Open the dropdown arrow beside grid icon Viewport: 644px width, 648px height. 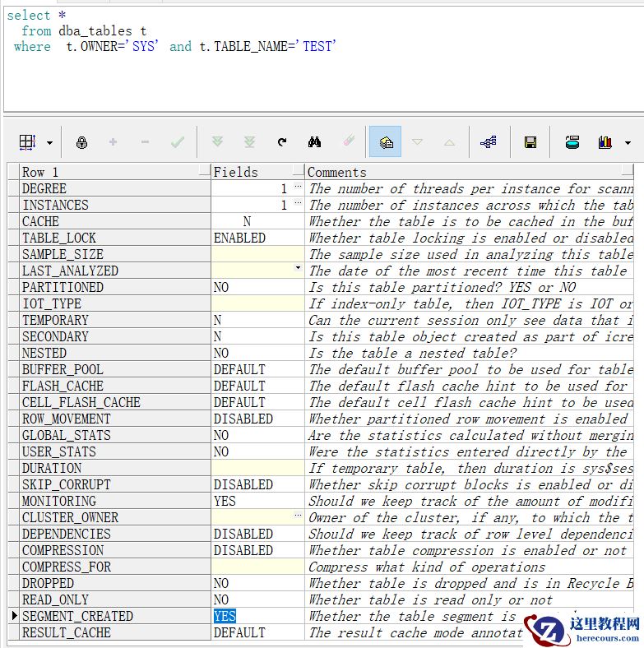click(49, 143)
